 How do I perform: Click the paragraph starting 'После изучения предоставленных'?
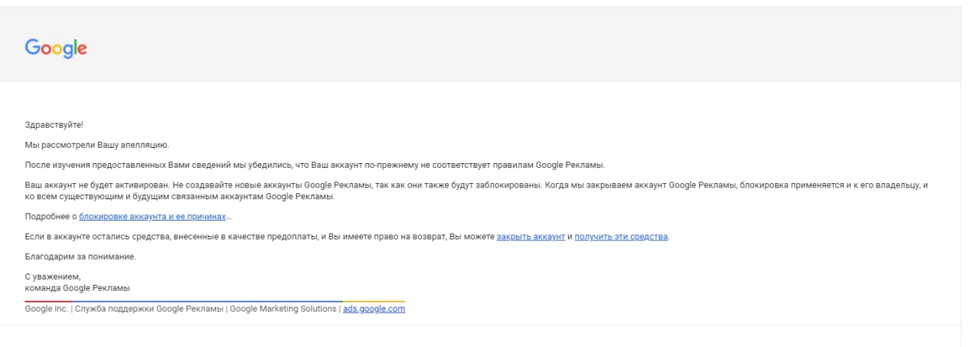coord(315,165)
